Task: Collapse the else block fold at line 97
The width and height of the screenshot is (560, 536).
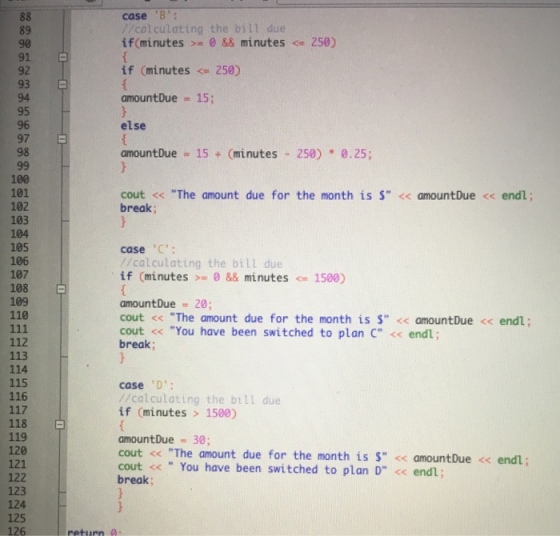Action: click(x=62, y=139)
